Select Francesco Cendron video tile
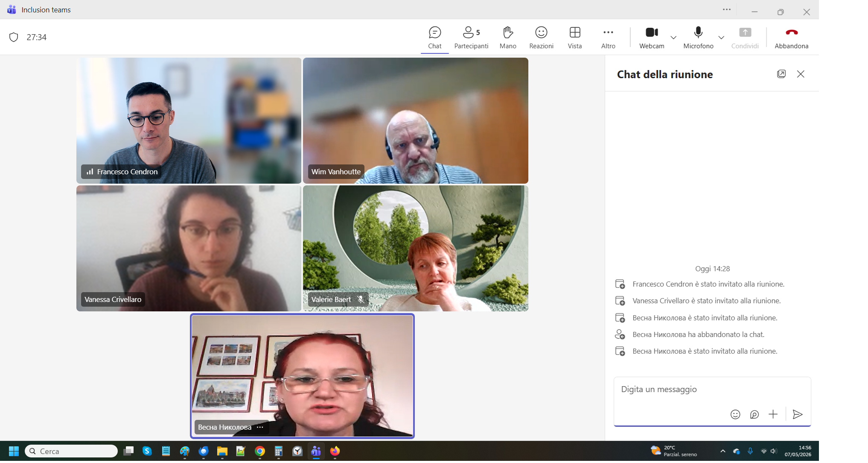Screen dimensions: 868x463 [x=189, y=120]
